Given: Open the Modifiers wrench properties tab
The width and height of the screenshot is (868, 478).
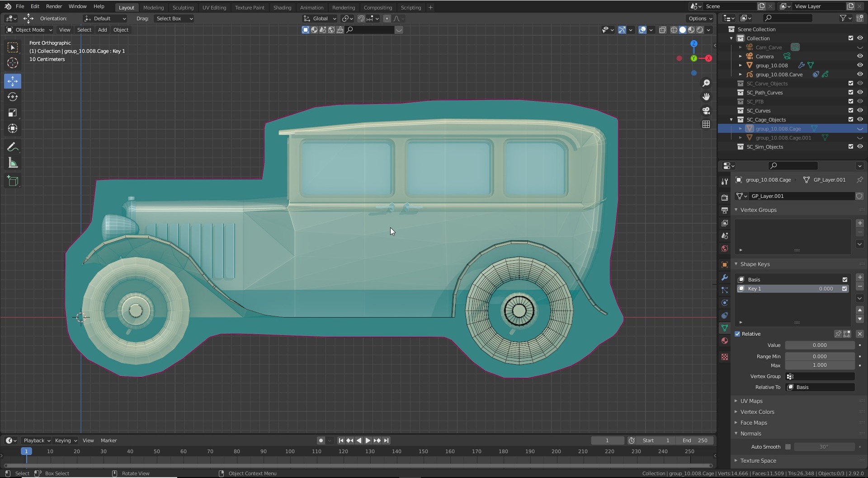Looking at the screenshot, I should click(x=725, y=277).
